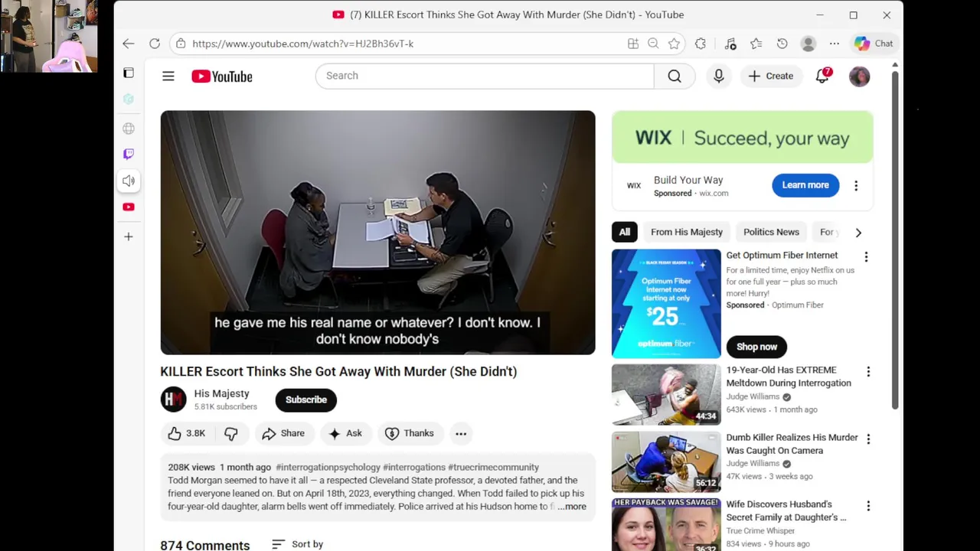
Task: Open the tab actions sidebar icon
Action: [x=129, y=73]
